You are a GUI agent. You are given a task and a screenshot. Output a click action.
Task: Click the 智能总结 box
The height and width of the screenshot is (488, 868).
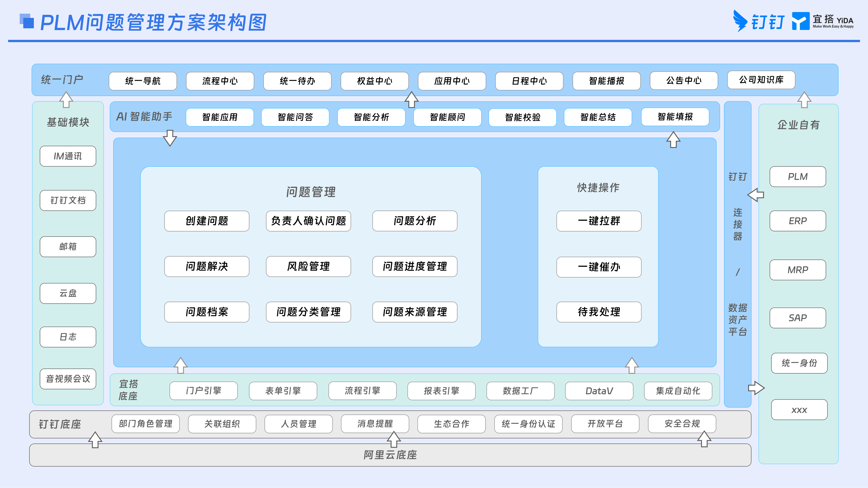coord(598,117)
